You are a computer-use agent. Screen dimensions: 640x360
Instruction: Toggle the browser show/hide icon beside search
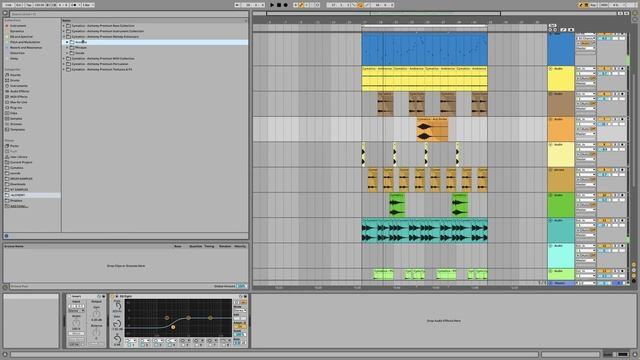5,13
